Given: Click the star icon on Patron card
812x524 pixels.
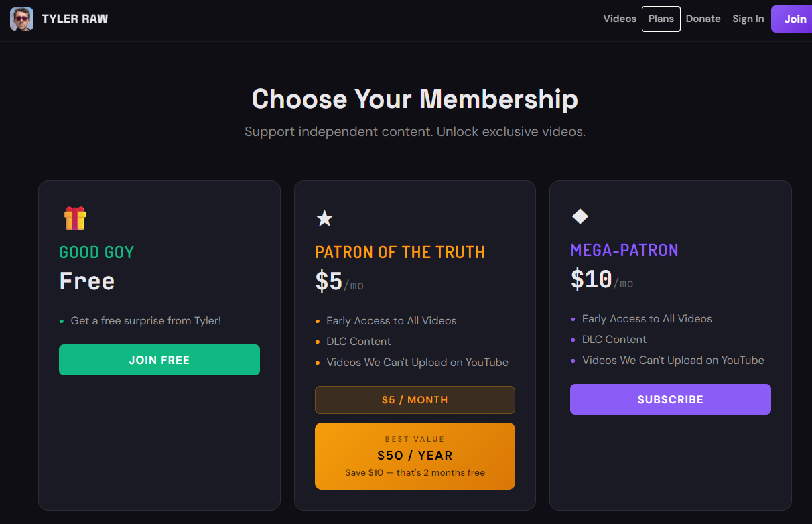Looking at the screenshot, I should [324, 218].
